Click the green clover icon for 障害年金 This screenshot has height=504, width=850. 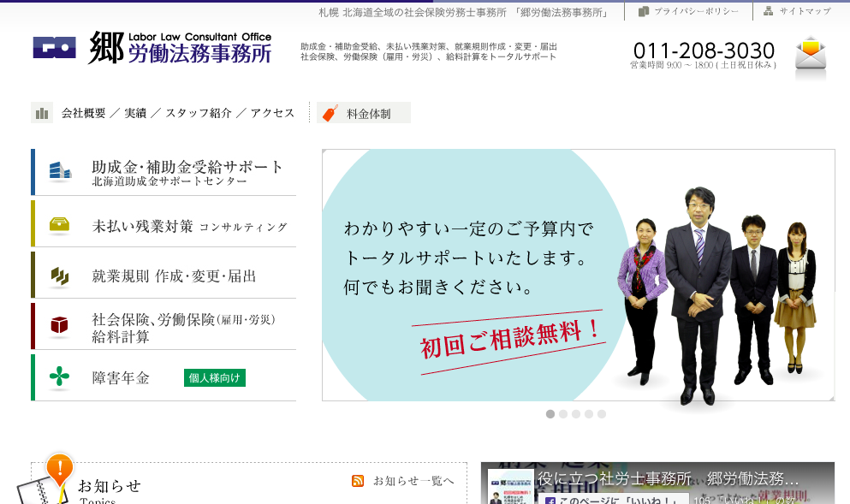[60, 377]
